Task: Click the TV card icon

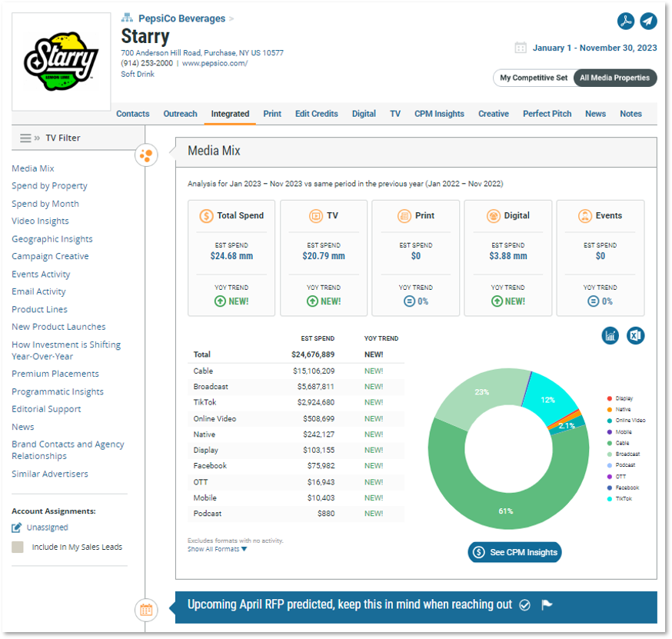Action: pos(316,215)
